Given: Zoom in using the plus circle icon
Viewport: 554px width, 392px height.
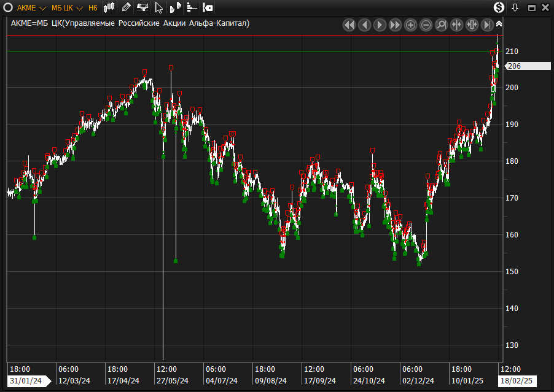Looking at the screenshot, I should click(x=410, y=25).
